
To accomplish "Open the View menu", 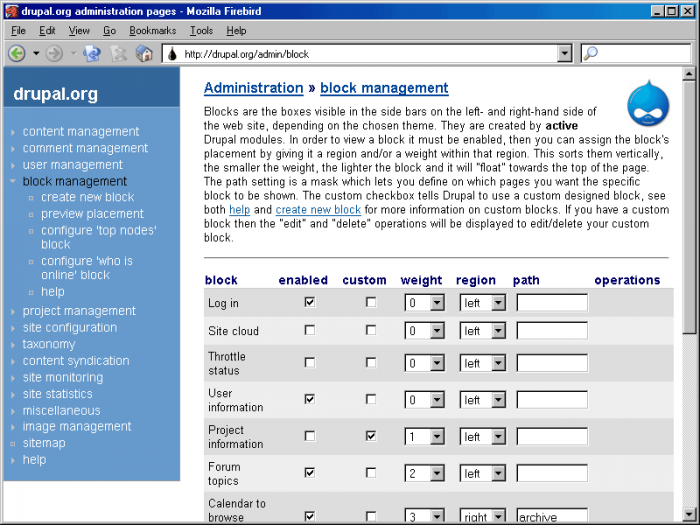I will (x=79, y=30).
